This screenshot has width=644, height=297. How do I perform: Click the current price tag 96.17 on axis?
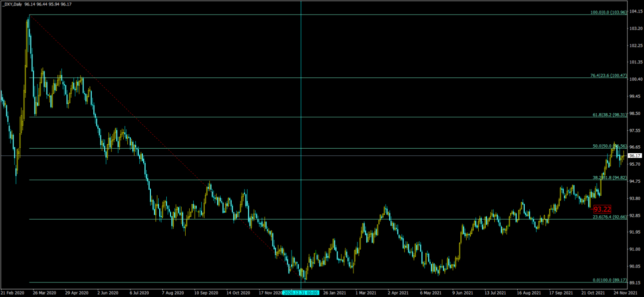pyautogui.click(x=635, y=156)
